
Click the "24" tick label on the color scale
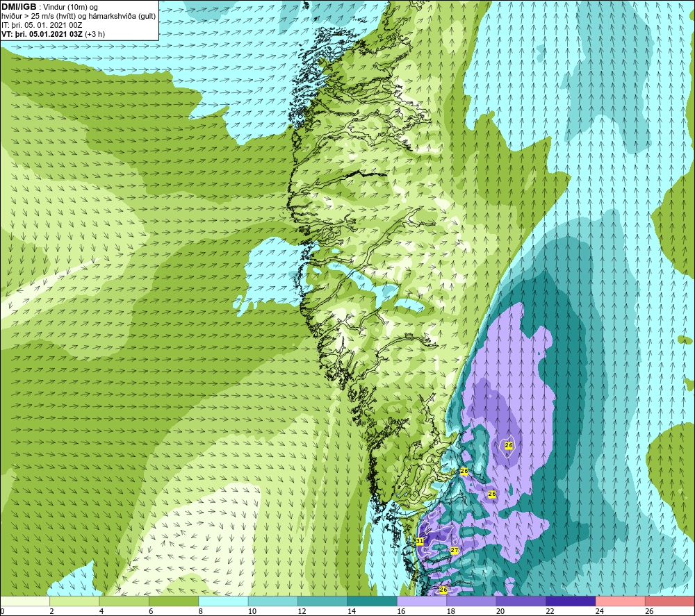coord(600,611)
